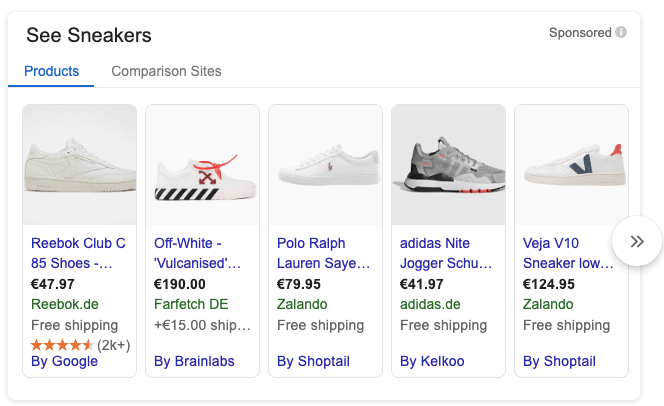Click the Off-White 'Vulcanised' product title

tap(198, 253)
